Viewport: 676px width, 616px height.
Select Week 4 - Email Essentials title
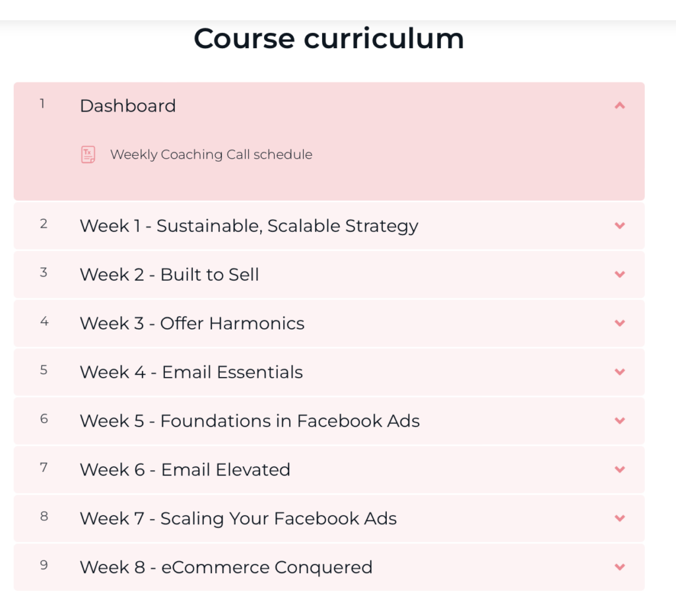[x=191, y=372]
